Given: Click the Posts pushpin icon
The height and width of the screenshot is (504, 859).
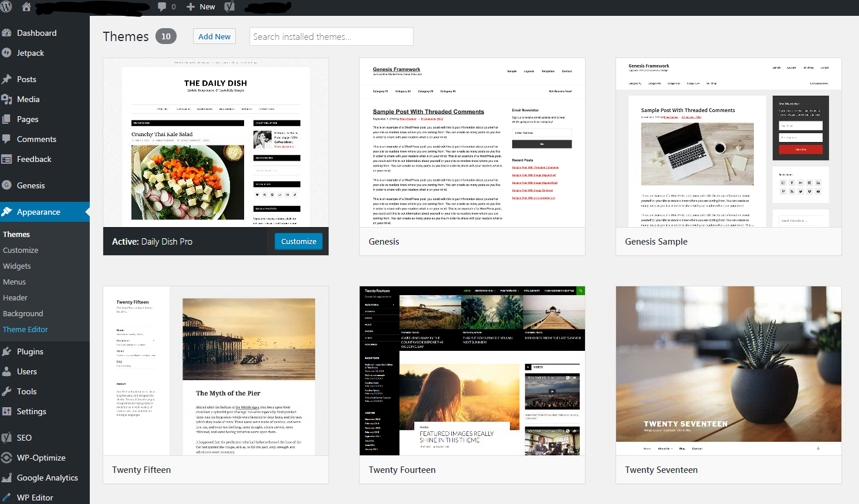Looking at the screenshot, I should pyautogui.click(x=6, y=79).
